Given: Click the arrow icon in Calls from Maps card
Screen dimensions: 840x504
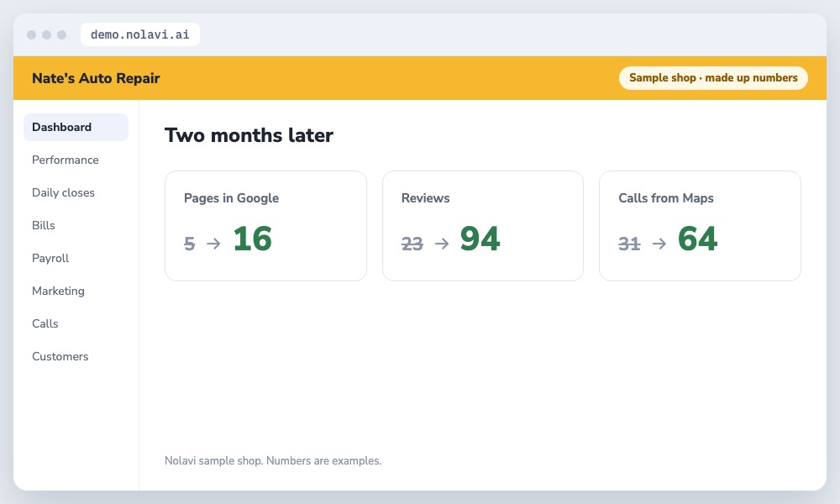Looking at the screenshot, I should click(659, 244).
